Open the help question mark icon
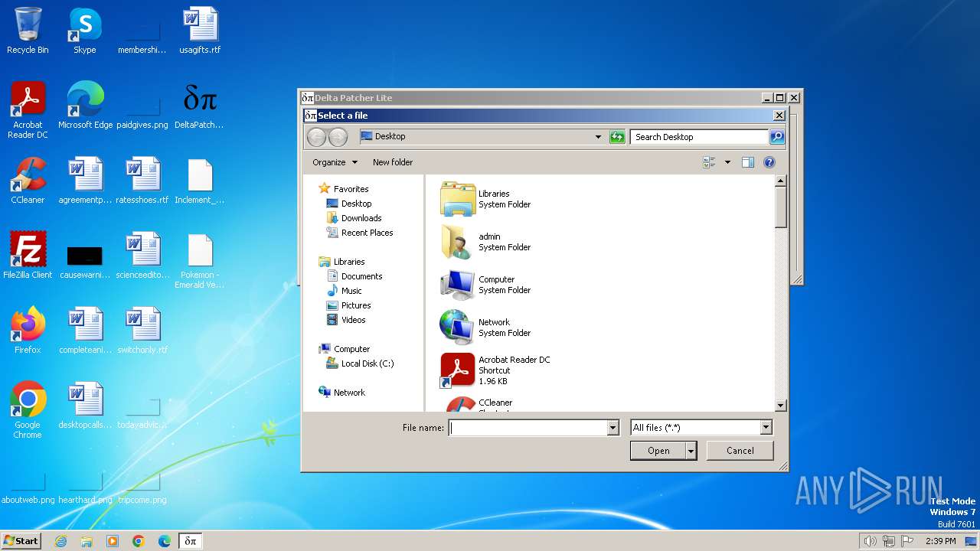The image size is (980, 551). [769, 162]
